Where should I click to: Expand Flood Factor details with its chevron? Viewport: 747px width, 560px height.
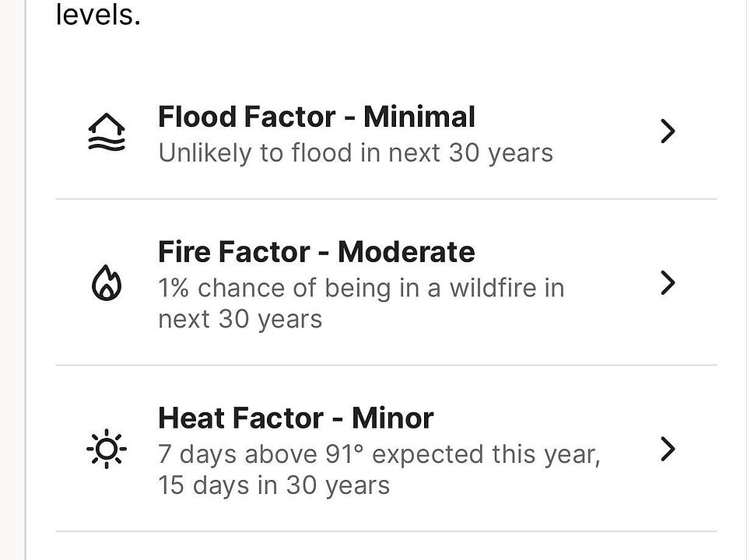pyautogui.click(x=667, y=132)
